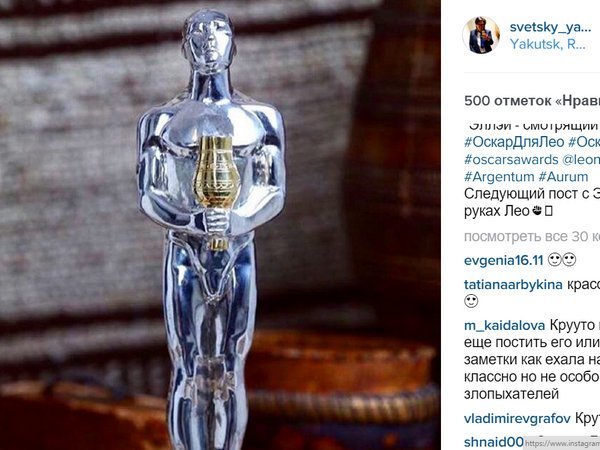
Task: Click the smiley emojis after evgenia16.11
Action: pos(562,260)
